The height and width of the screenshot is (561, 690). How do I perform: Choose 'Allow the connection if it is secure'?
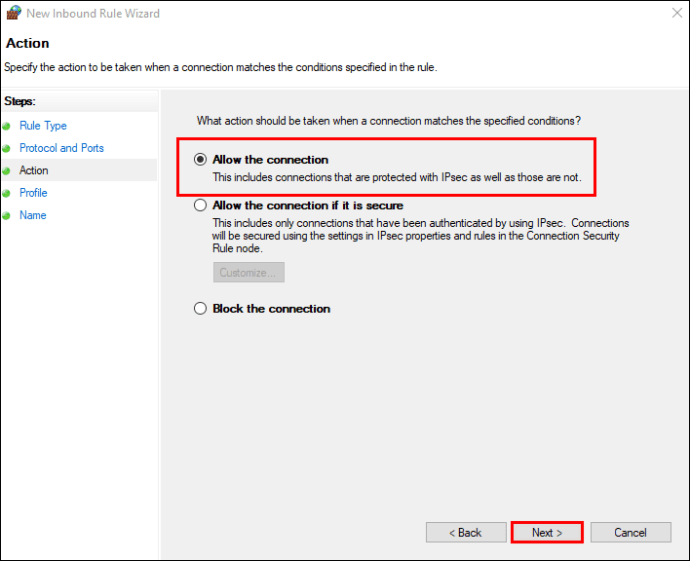(x=200, y=206)
